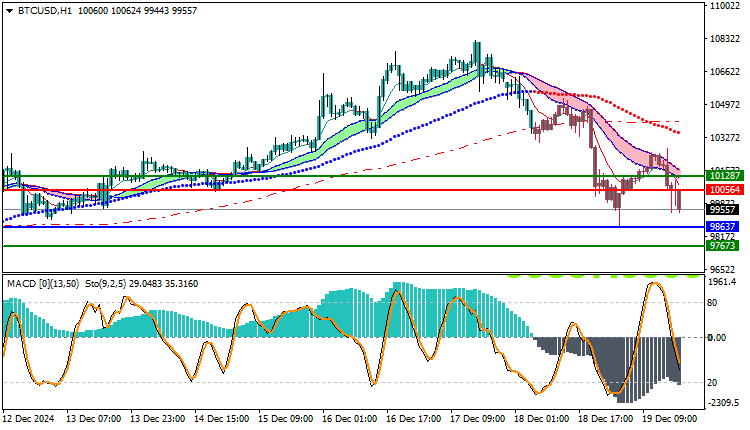The height and width of the screenshot is (430, 750).
Task: Click the black 99557 current price label
Action: (723, 209)
